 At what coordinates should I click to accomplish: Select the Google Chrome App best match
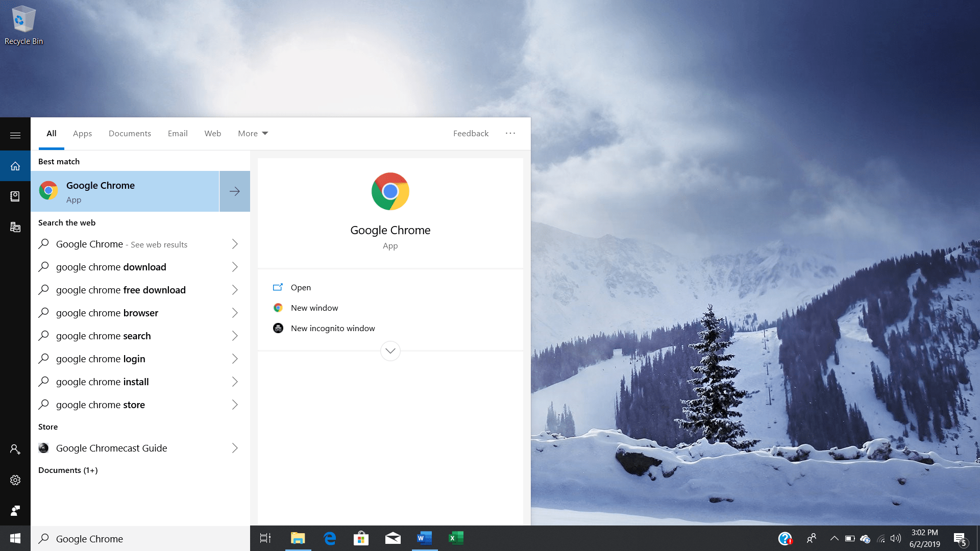[125, 191]
